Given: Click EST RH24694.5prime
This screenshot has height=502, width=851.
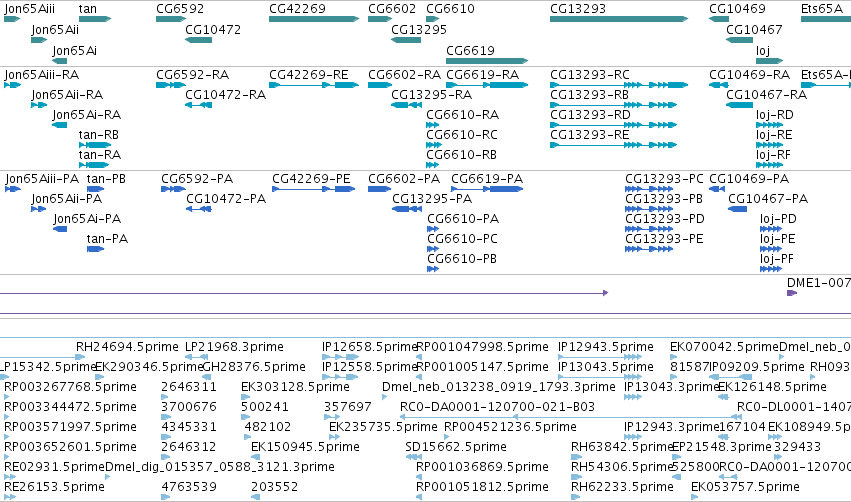Looking at the screenshot, I should (127, 347).
